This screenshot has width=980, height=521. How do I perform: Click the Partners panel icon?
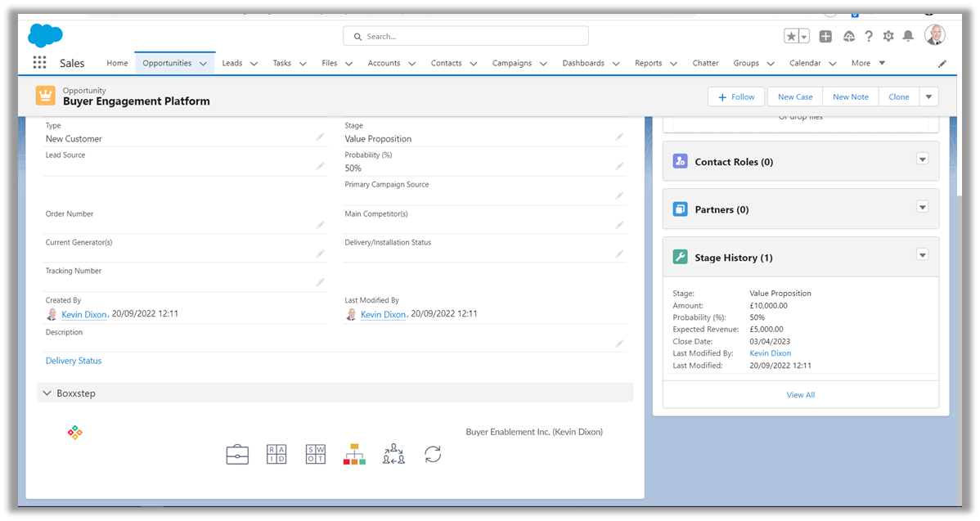coord(680,209)
